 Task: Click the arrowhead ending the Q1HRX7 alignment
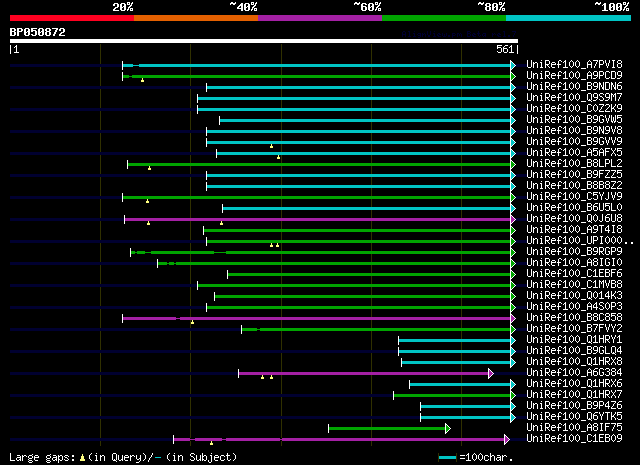coord(513,395)
